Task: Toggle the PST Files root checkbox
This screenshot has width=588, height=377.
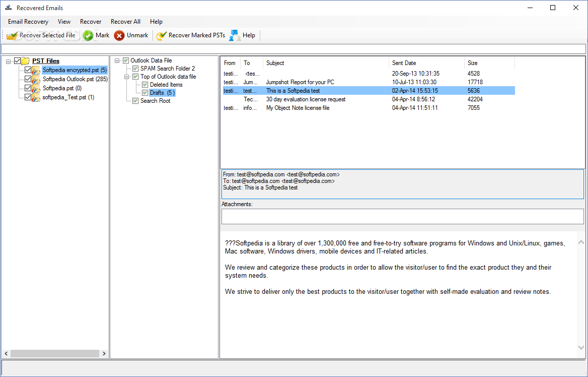Action: [x=17, y=60]
